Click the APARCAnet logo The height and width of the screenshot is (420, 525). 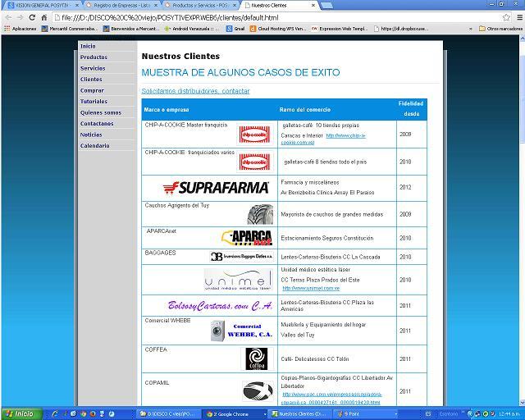click(x=247, y=238)
